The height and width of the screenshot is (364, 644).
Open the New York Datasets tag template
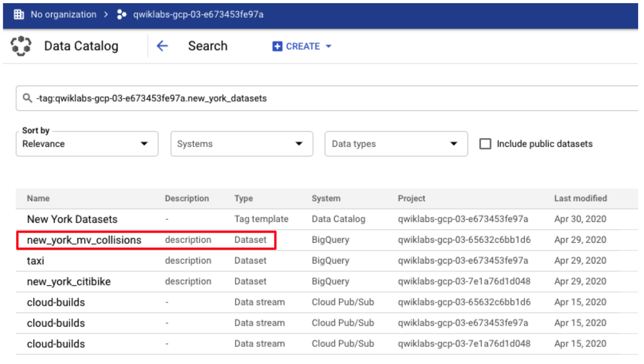pos(72,219)
